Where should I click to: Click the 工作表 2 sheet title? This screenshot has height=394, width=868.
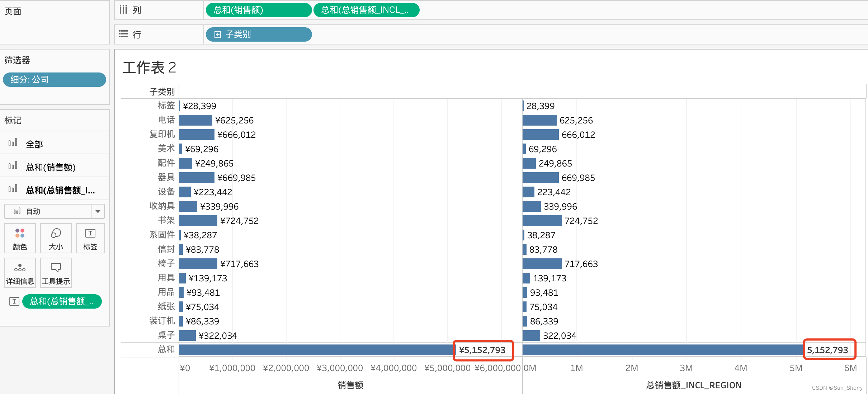149,67
